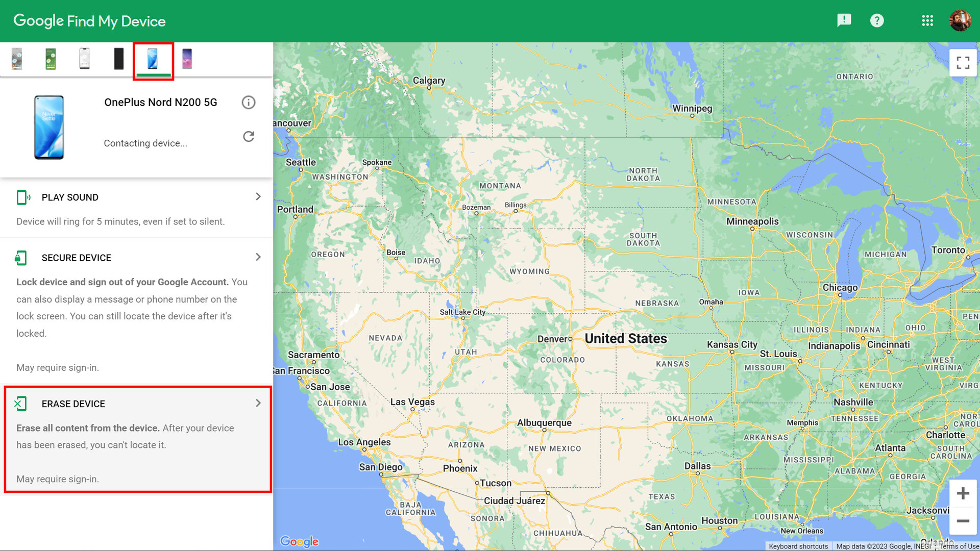Image resolution: width=980 pixels, height=551 pixels.
Task: Open Google apps grid
Action: pos(927,20)
